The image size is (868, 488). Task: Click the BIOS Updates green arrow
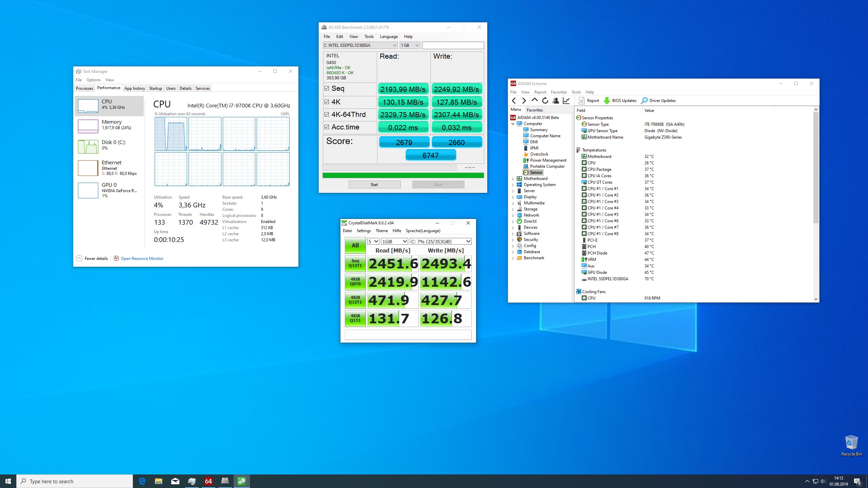click(x=607, y=101)
